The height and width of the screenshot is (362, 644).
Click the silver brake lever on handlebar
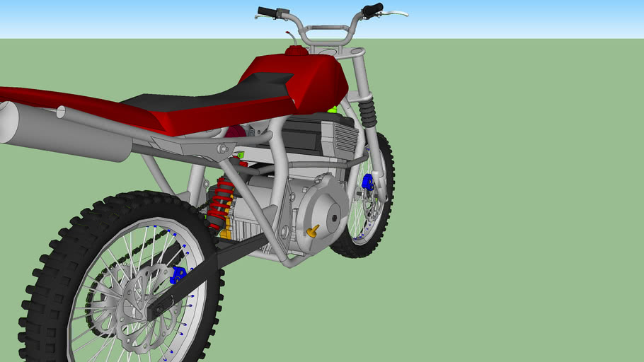click(x=395, y=13)
